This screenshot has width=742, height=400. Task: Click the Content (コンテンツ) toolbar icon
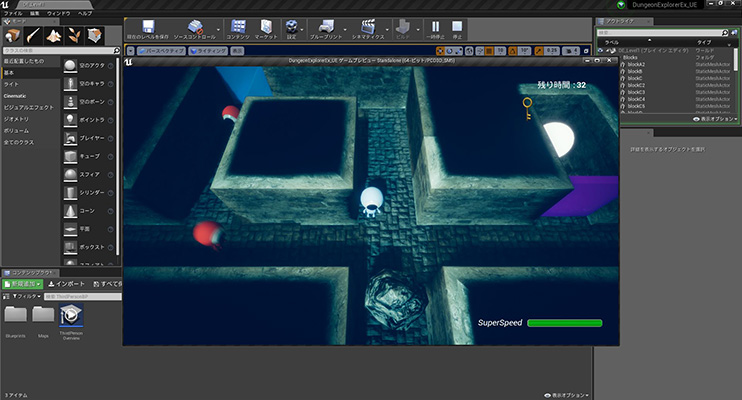click(x=238, y=27)
